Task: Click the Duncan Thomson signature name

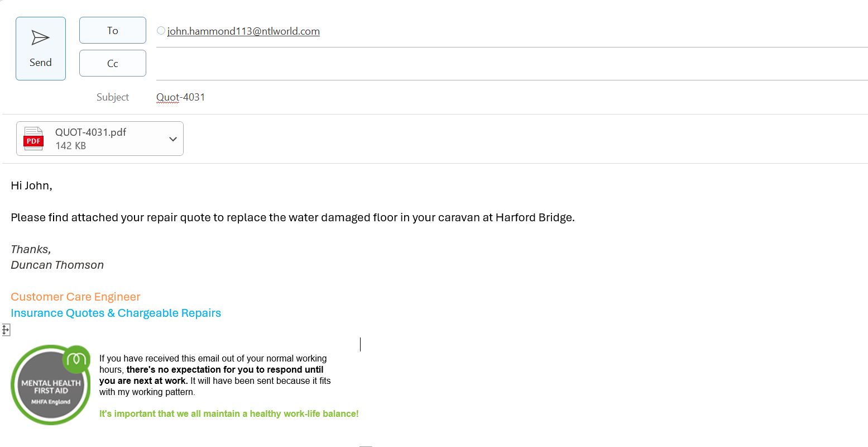Action: pos(57,265)
